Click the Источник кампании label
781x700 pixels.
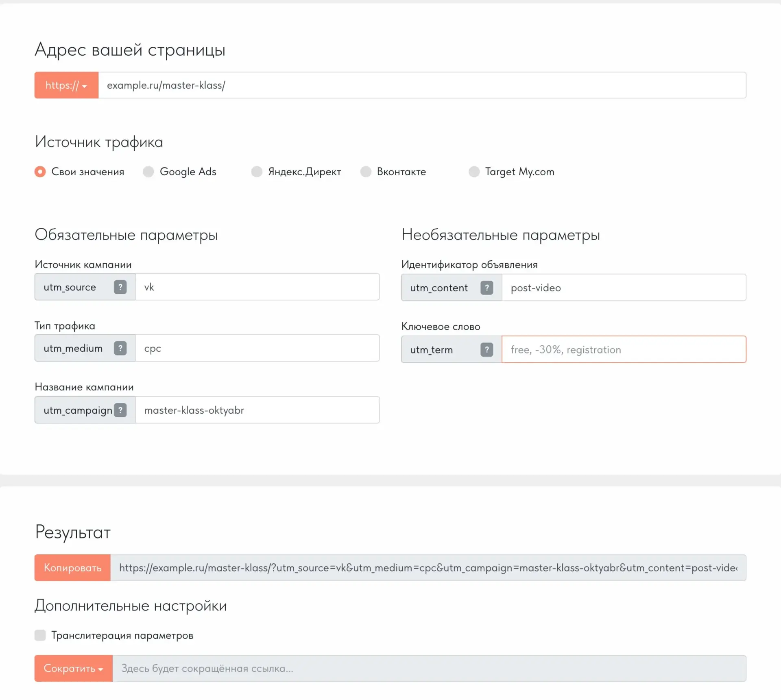pos(83,265)
